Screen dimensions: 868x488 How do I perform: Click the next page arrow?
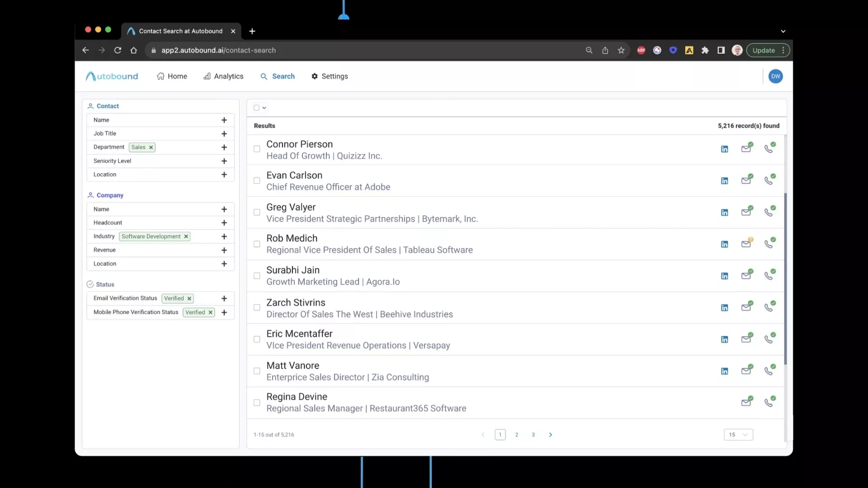tap(550, 435)
